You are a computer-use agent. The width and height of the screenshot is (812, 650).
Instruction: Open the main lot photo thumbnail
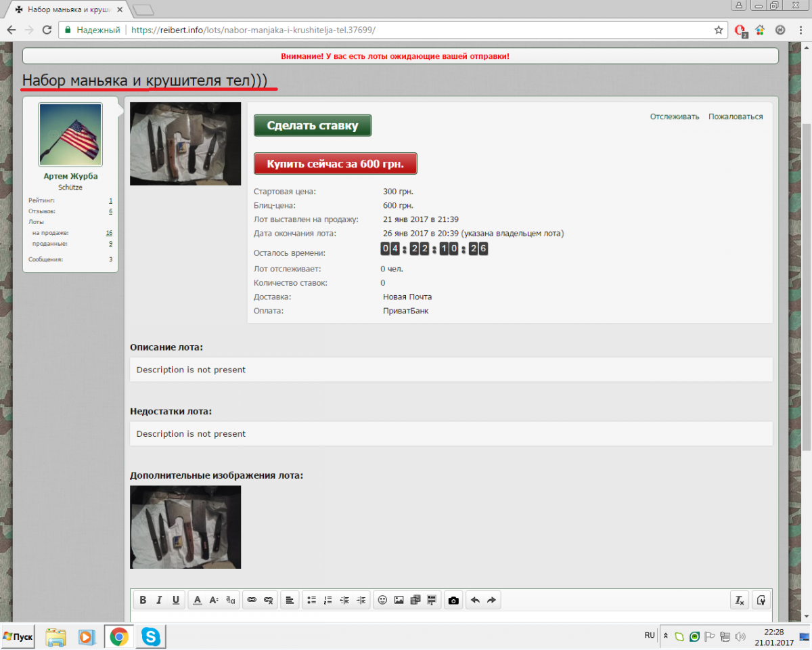185,144
